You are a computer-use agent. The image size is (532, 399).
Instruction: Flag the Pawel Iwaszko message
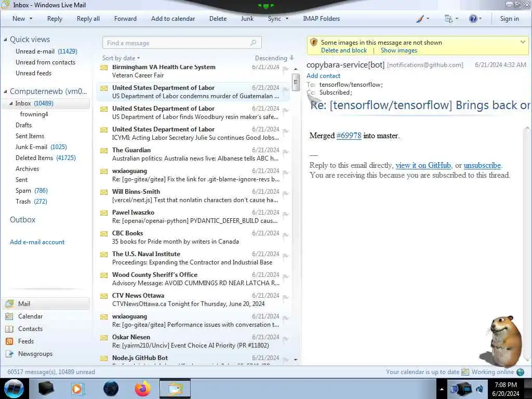[285, 215]
